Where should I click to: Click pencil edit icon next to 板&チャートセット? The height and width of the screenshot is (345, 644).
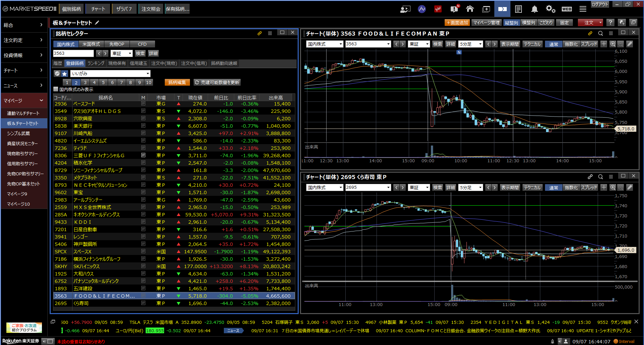click(97, 23)
